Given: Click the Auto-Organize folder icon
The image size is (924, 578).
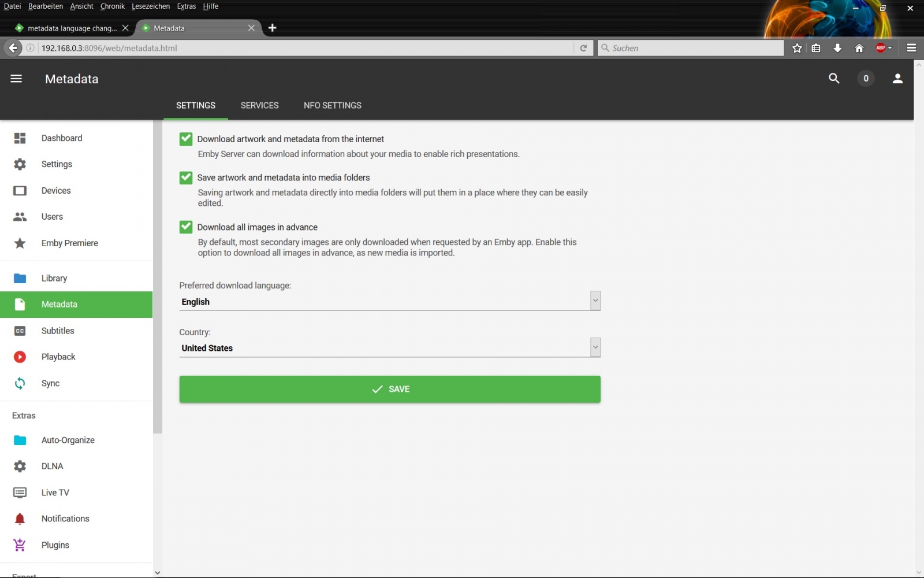Looking at the screenshot, I should [20, 440].
